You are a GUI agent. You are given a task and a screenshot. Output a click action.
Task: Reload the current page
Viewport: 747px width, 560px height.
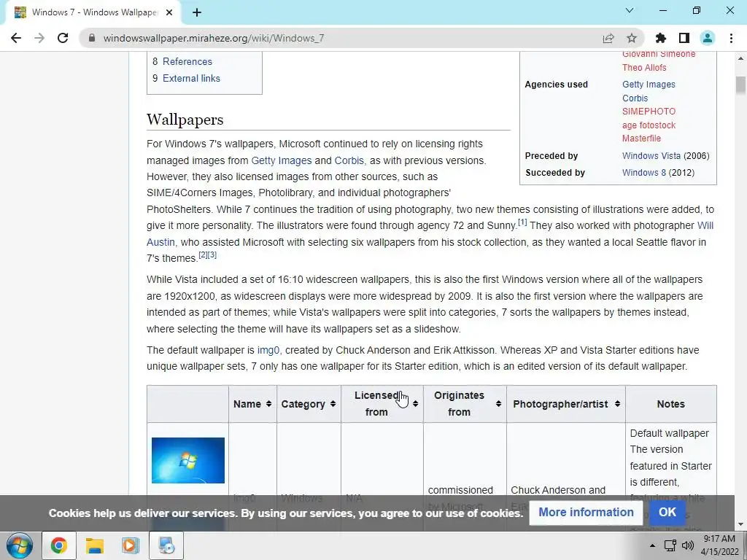coord(63,38)
